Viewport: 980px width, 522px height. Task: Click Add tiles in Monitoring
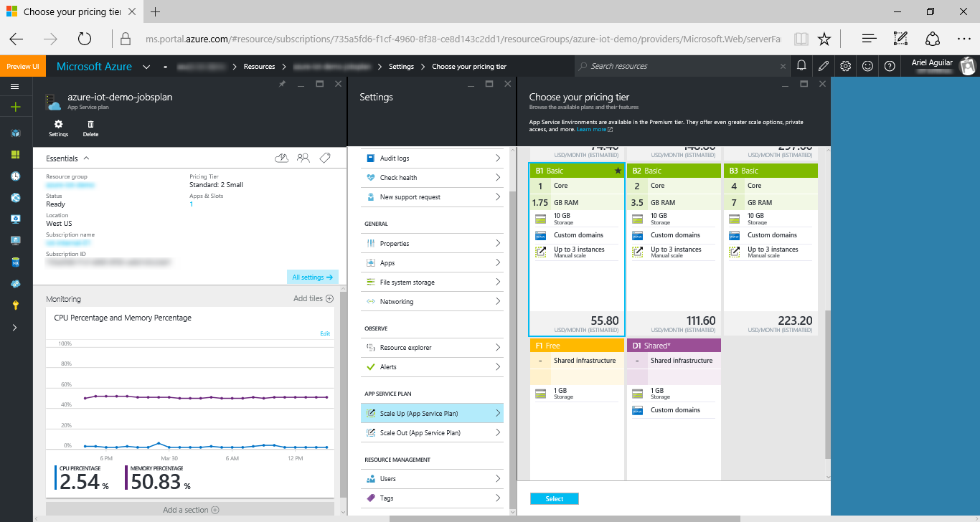(x=314, y=298)
